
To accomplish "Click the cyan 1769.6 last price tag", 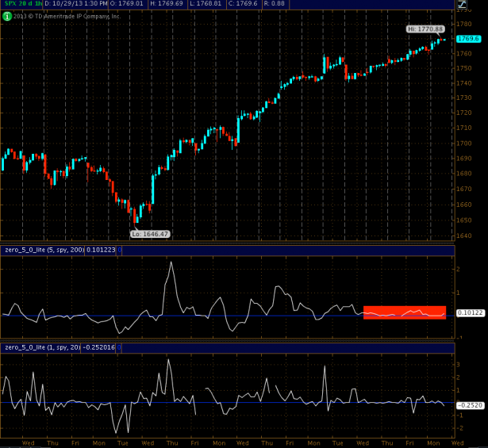I will (x=468, y=39).
